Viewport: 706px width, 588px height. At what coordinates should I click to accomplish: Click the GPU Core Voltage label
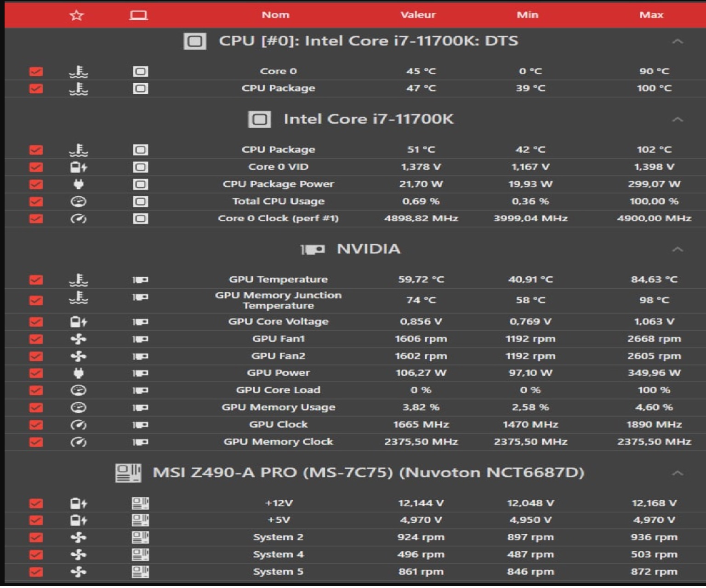click(x=278, y=321)
